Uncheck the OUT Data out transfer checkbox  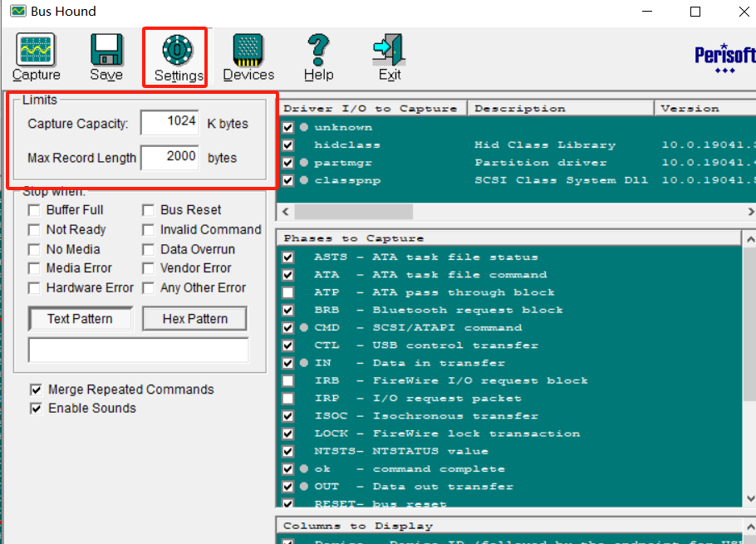coord(287,487)
